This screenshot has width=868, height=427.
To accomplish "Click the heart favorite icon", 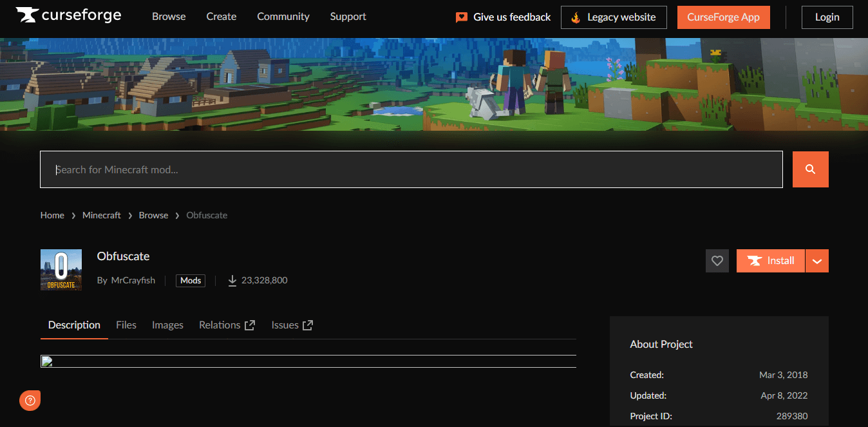I will coord(717,261).
